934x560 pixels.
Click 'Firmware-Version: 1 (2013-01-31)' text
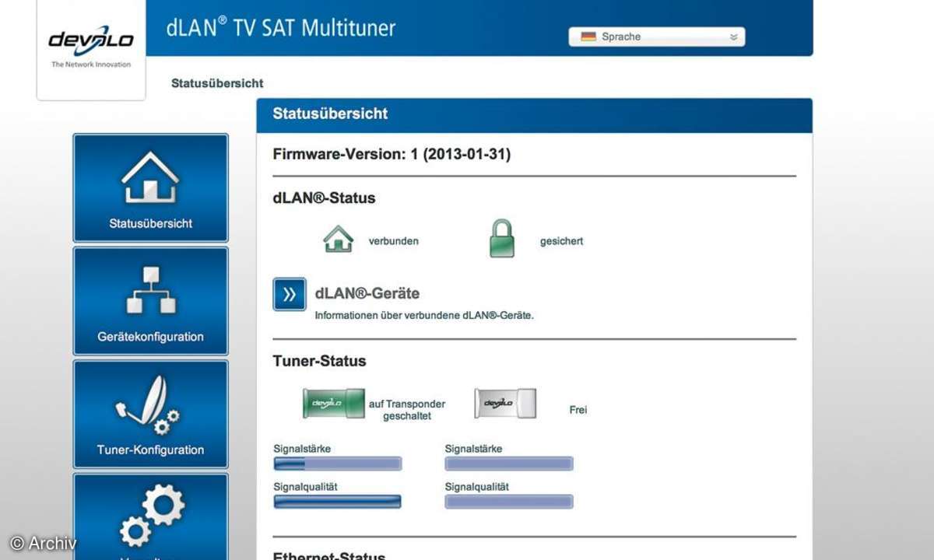pyautogui.click(x=392, y=154)
